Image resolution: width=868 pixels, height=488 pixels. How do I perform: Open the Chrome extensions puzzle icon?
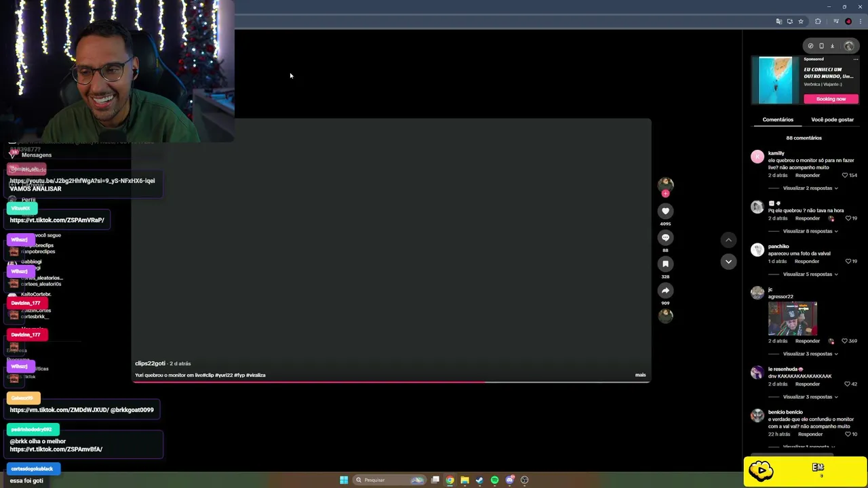(818, 22)
